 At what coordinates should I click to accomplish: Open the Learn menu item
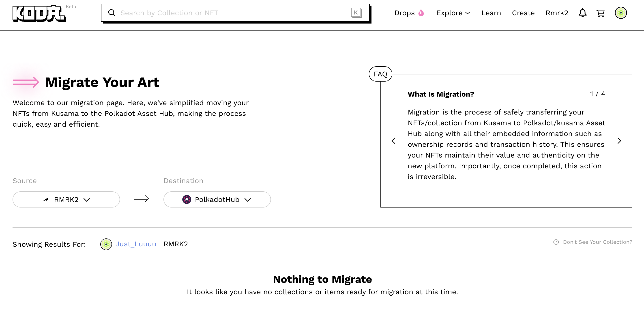pyautogui.click(x=491, y=13)
